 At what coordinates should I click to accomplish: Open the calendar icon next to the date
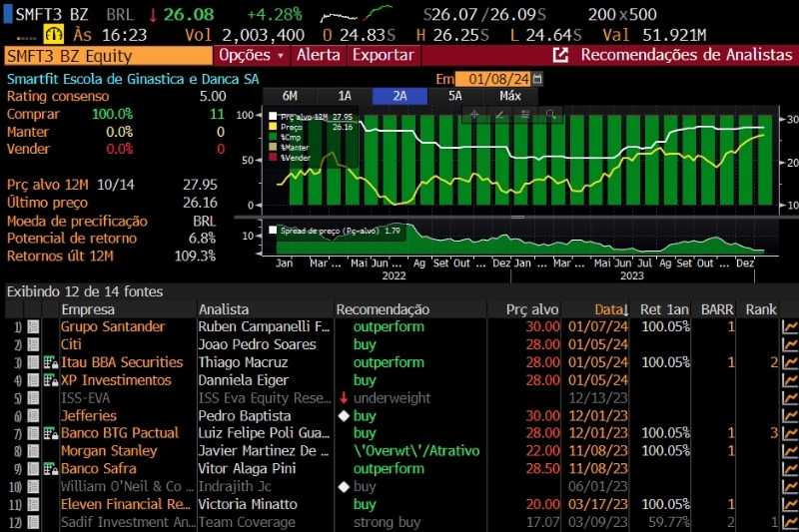coord(537,79)
